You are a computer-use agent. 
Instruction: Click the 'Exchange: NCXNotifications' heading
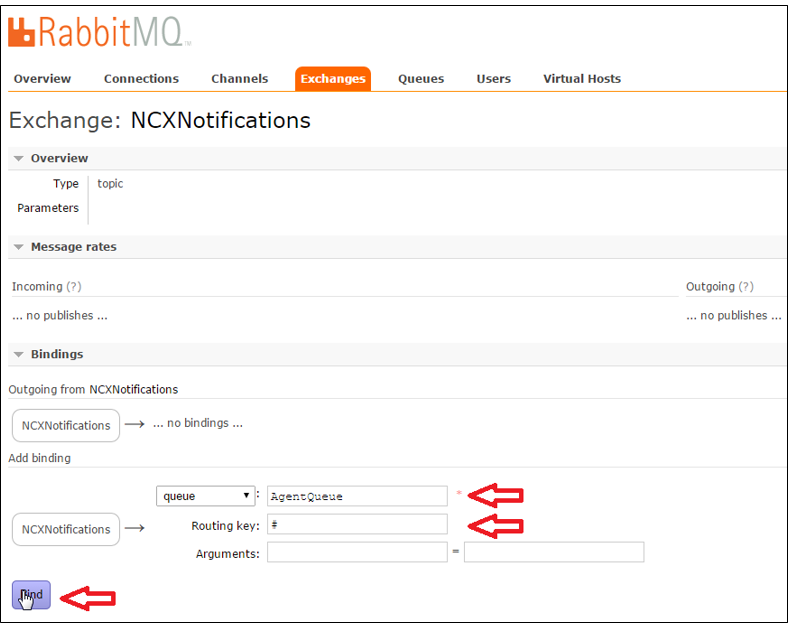click(160, 120)
